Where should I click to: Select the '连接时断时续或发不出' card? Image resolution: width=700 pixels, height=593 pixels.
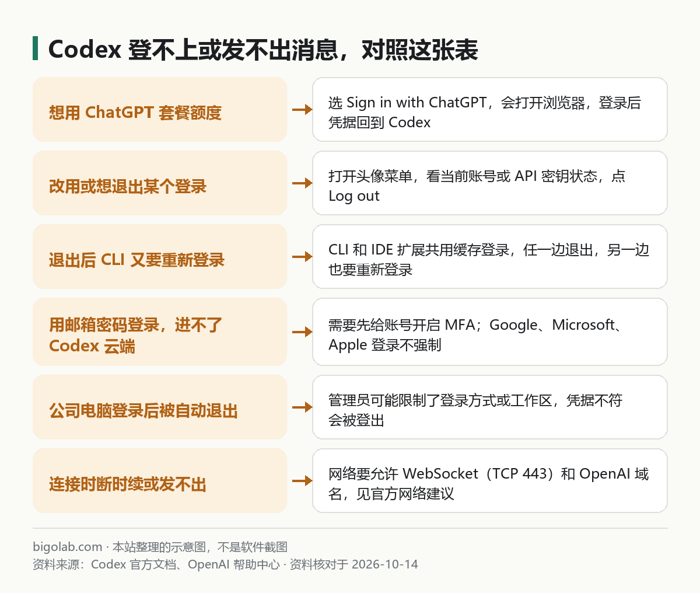pos(160,480)
